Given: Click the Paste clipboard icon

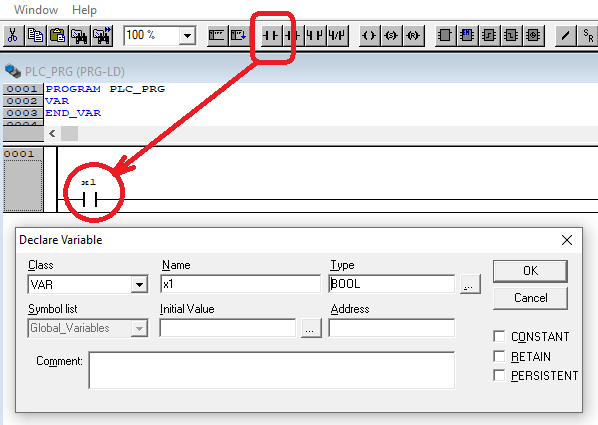Looking at the screenshot, I should (58, 36).
